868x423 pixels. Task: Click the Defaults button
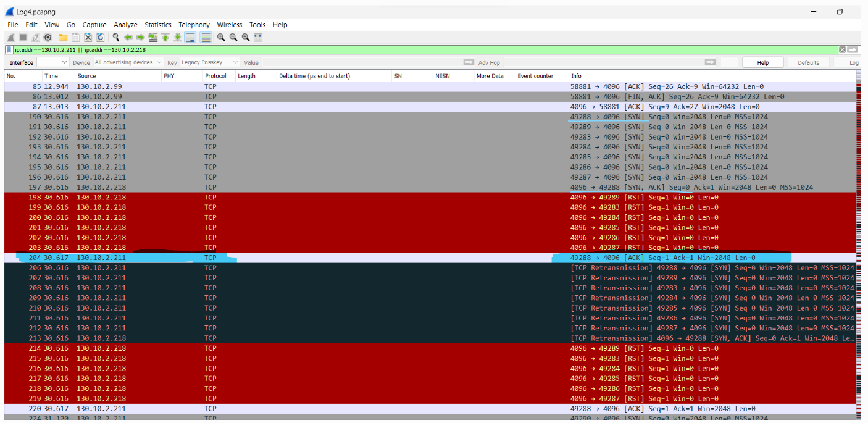[x=808, y=62]
